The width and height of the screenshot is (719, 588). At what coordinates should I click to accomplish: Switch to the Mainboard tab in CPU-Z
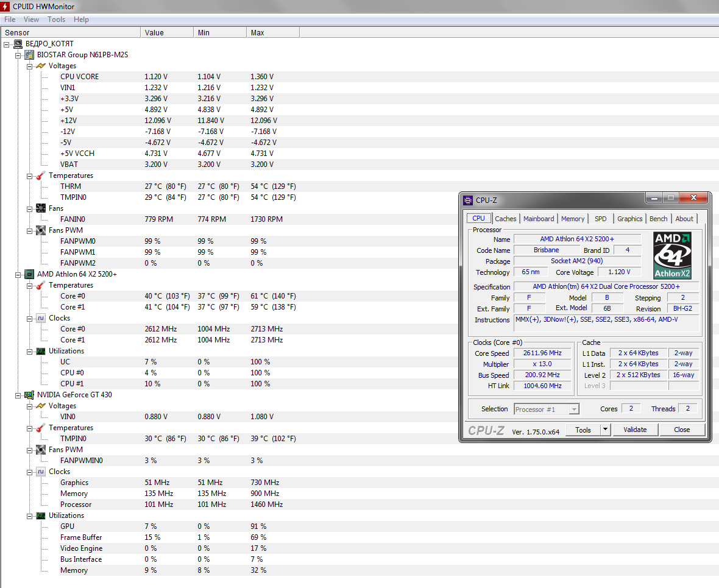coord(539,219)
